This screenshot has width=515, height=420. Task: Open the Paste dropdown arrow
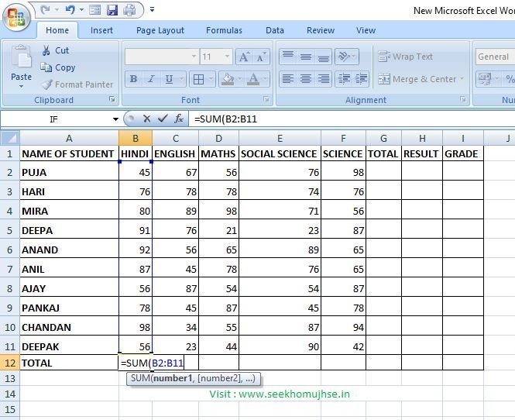pos(21,87)
